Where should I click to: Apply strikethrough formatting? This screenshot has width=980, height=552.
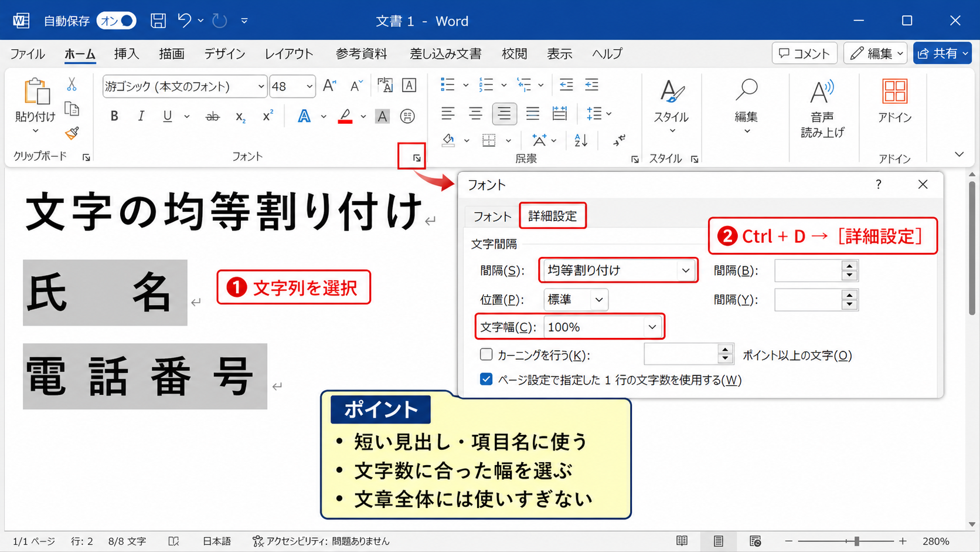[x=212, y=117]
